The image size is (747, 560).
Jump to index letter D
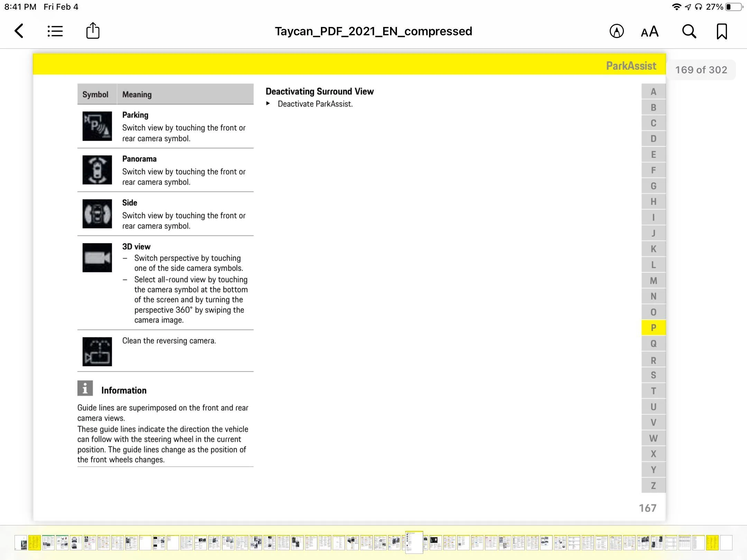(x=653, y=139)
